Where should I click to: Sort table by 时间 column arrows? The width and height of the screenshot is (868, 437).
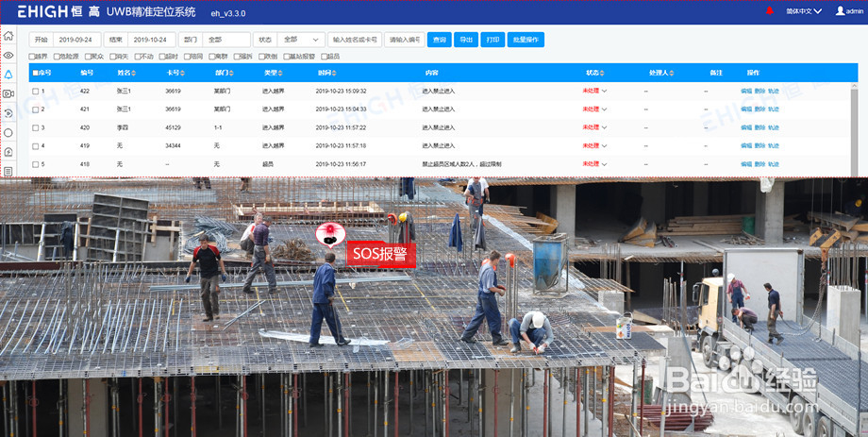tap(334, 73)
